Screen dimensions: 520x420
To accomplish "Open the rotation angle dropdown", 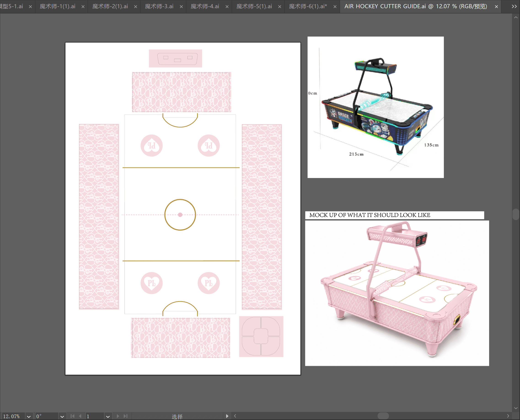I will coord(62,416).
